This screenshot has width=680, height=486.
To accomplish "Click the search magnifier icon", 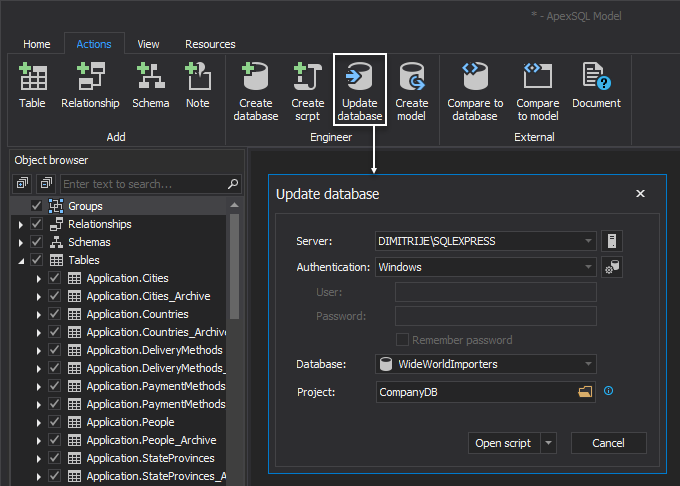I will [x=233, y=184].
